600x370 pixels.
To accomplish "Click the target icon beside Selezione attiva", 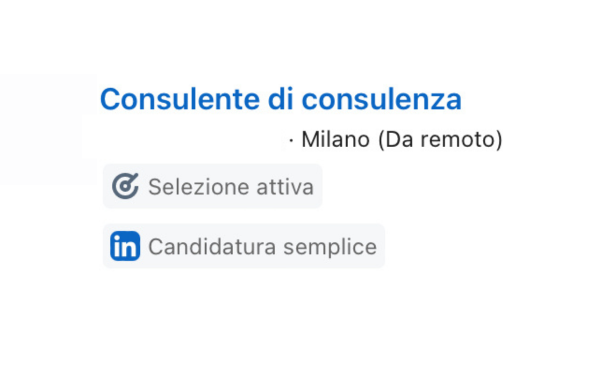I will tap(125, 186).
